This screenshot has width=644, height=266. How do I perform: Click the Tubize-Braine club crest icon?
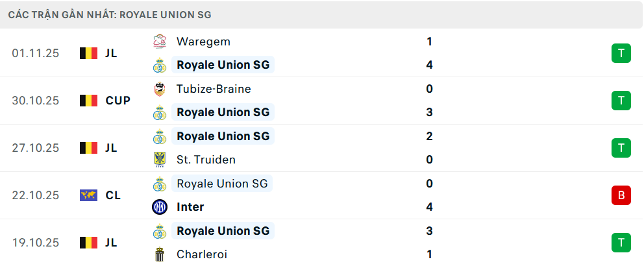159,89
